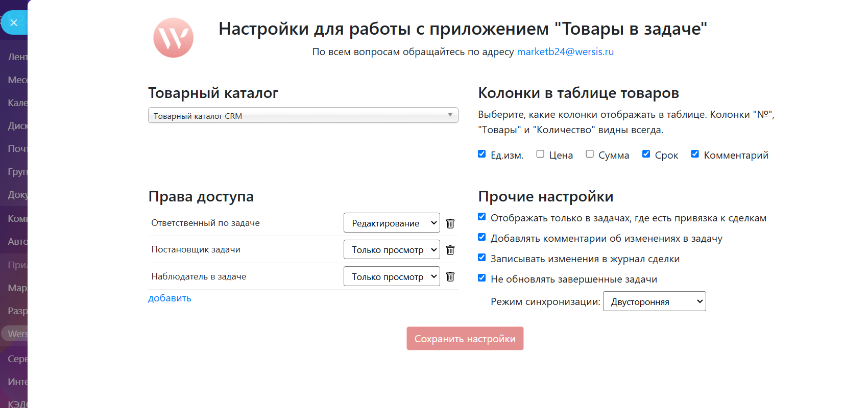The image size is (868, 408).
Task: Remove Наблюдатель в задаче using trash icon
Action: (450, 276)
